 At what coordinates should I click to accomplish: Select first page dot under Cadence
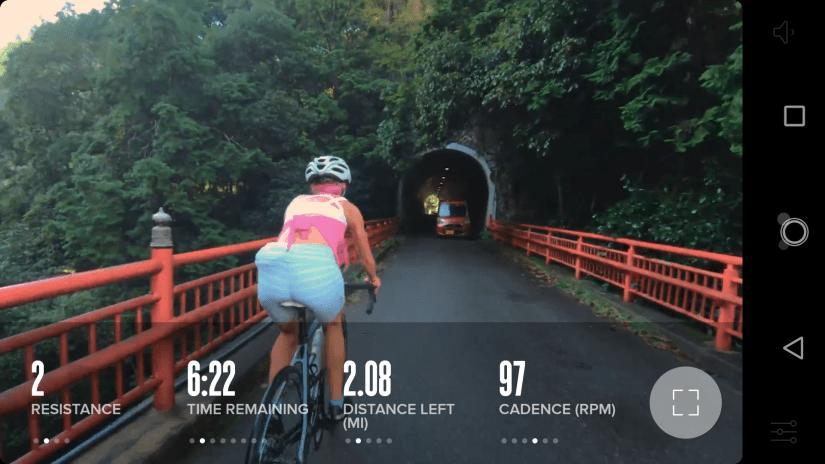pyautogui.click(x=504, y=441)
